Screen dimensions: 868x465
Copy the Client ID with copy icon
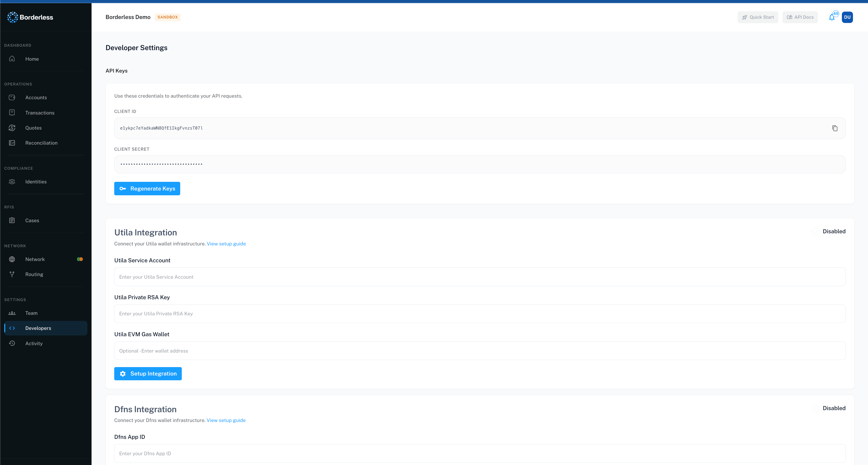click(x=835, y=128)
